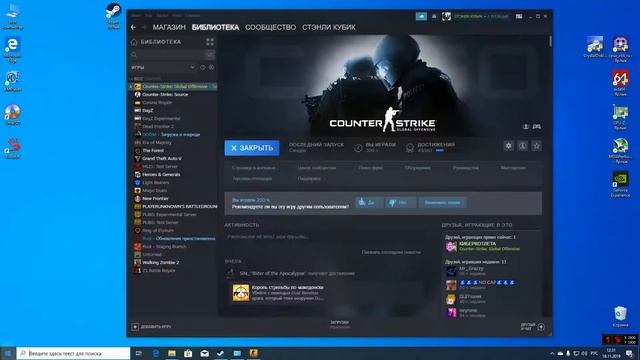Open Microsoft Store from taskbar
The width and height of the screenshot is (640, 360).
(188, 353)
